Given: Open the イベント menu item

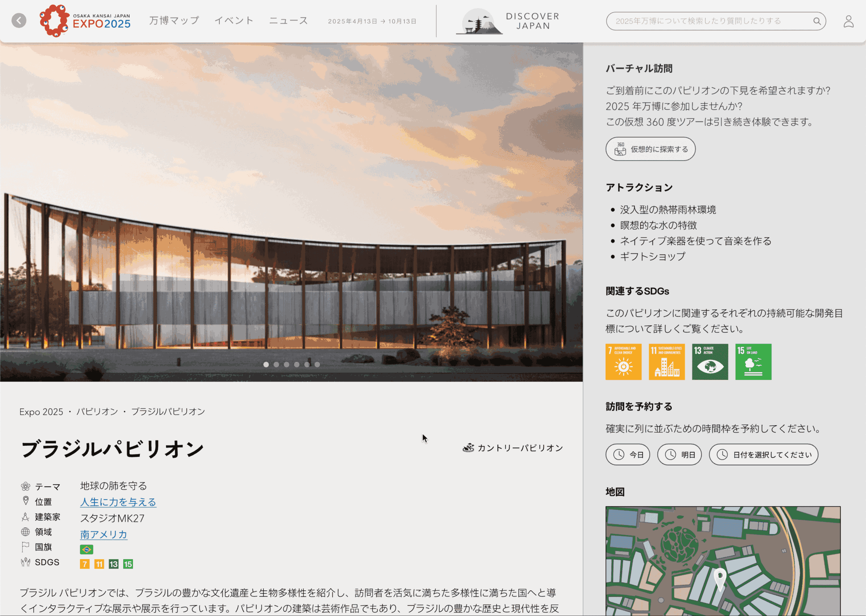Looking at the screenshot, I should (x=234, y=21).
